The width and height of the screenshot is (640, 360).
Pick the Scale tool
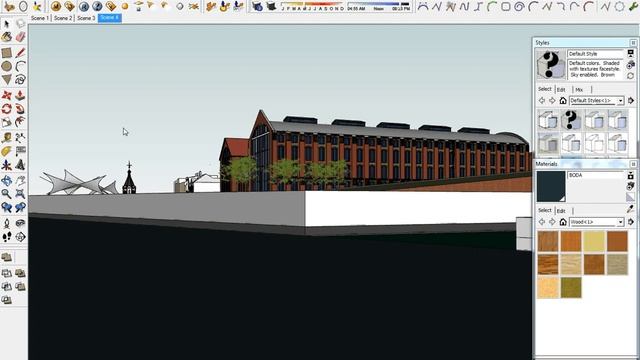[7, 122]
